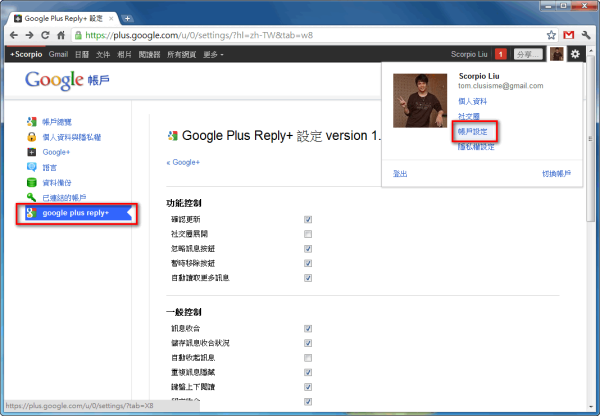
Task: Open 資料備份 (Data backup) sidebar link
Action: (57, 183)
